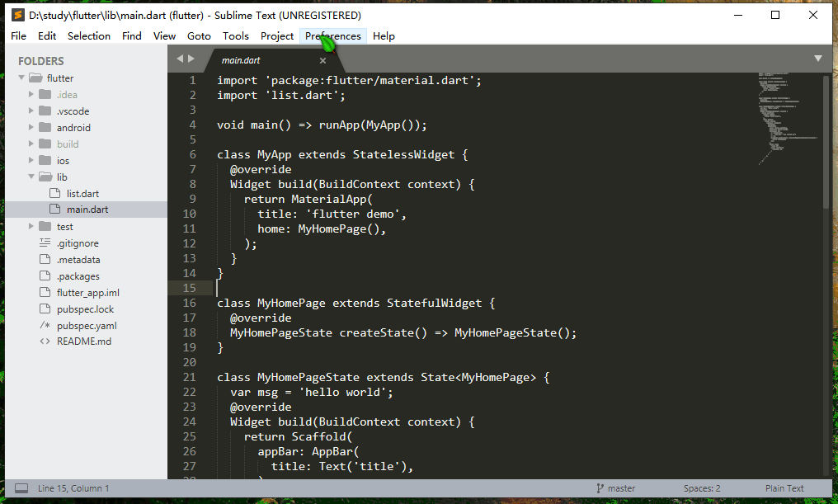
Task: Click the vertical editor scrollbar
Action: click(826, 142)
